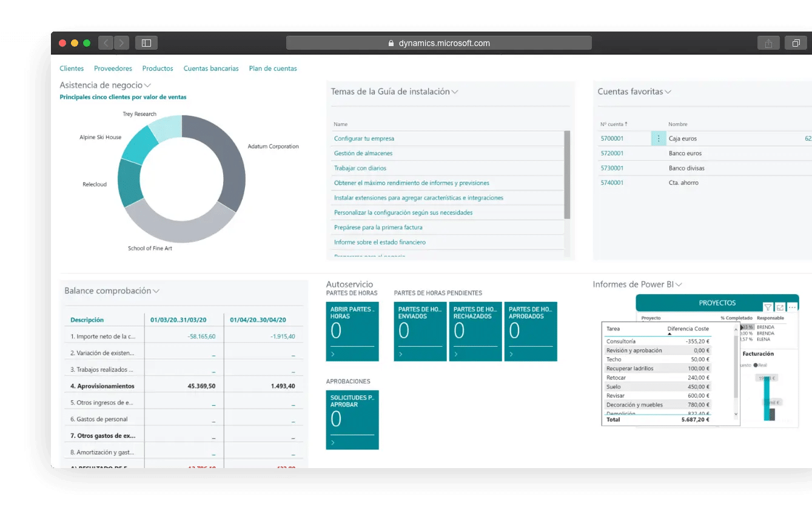Viewport: 812px width, 519px height.
Task: Open the Informes de Power BI dropdown
Action: [x=679, y=284]
